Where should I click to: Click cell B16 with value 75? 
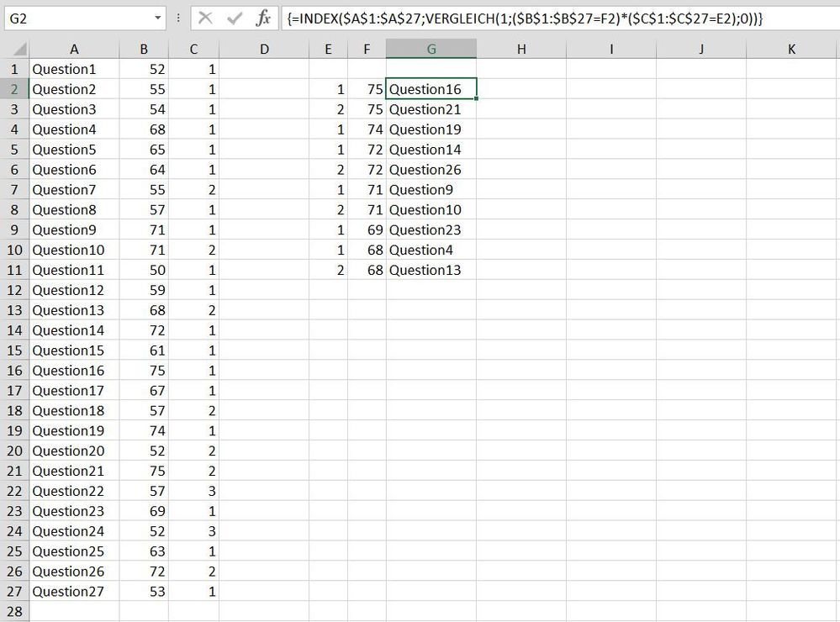click(x=144, y=370)
